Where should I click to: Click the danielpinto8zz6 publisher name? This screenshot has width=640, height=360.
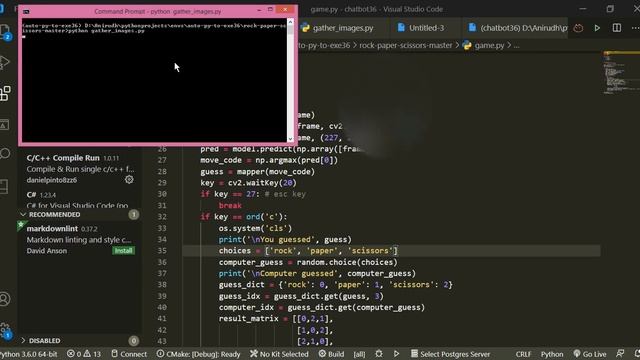point(52,180)
